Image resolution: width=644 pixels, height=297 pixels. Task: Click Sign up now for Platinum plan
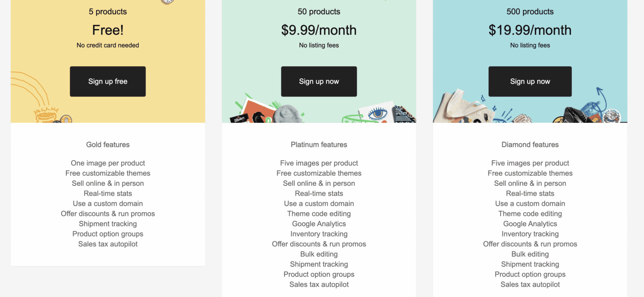(x=319, y=81)
